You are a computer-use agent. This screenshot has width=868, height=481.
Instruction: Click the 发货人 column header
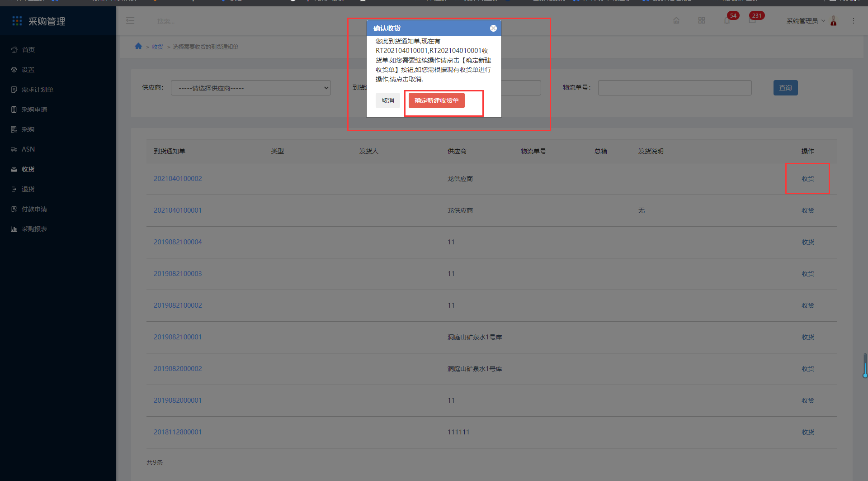369,151
